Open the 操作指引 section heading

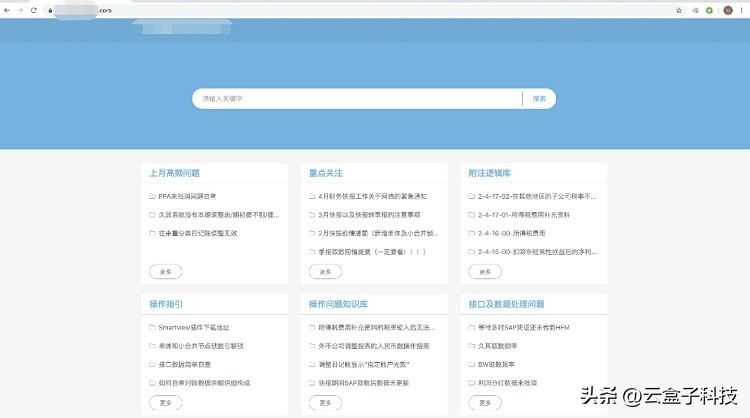coord(165,304)
